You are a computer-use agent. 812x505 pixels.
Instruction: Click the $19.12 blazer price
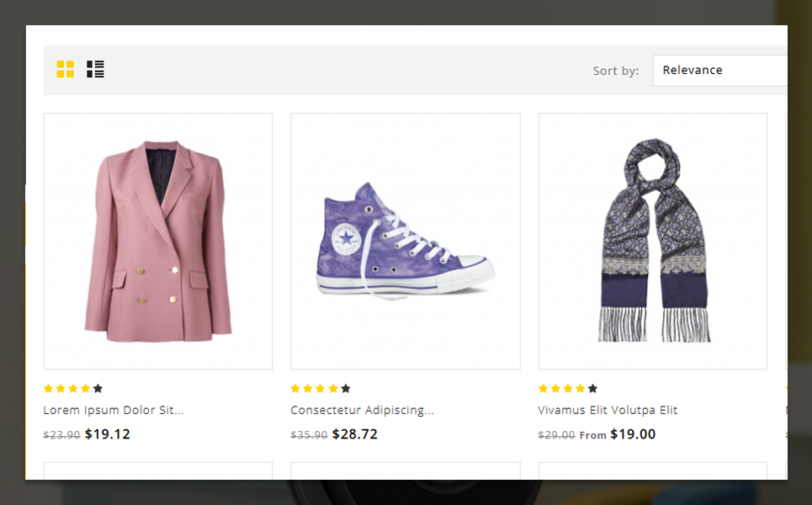[x=107, y=434]
